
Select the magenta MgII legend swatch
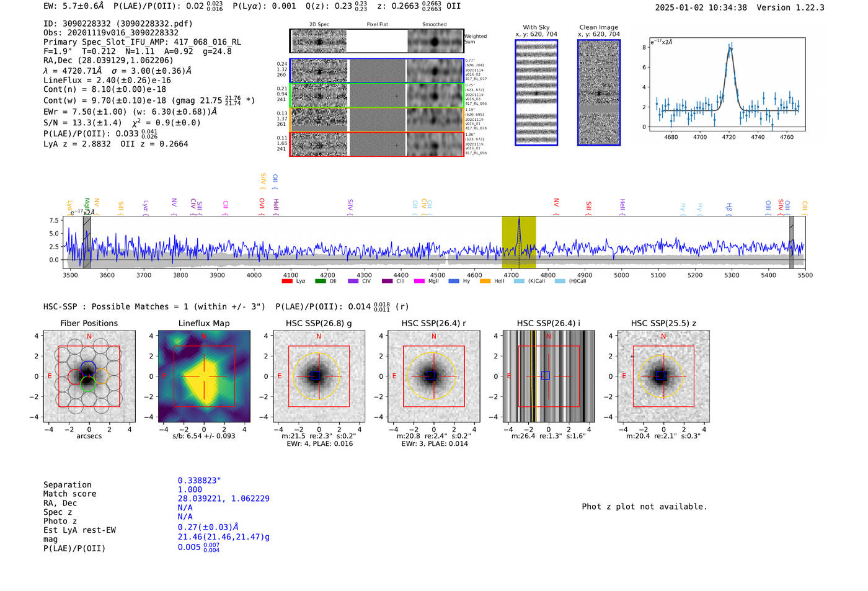pos(419,281)
